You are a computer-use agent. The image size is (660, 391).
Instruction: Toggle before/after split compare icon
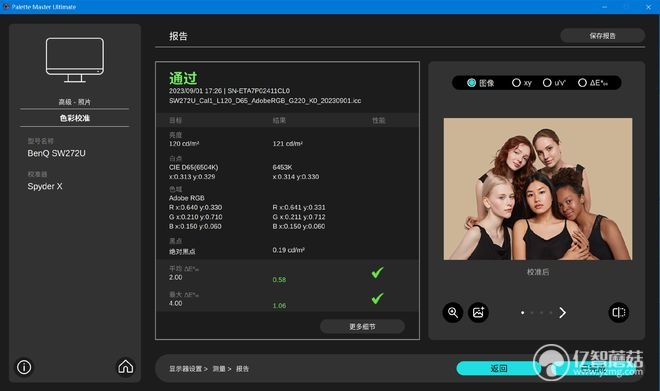click(x=619, y=312)
